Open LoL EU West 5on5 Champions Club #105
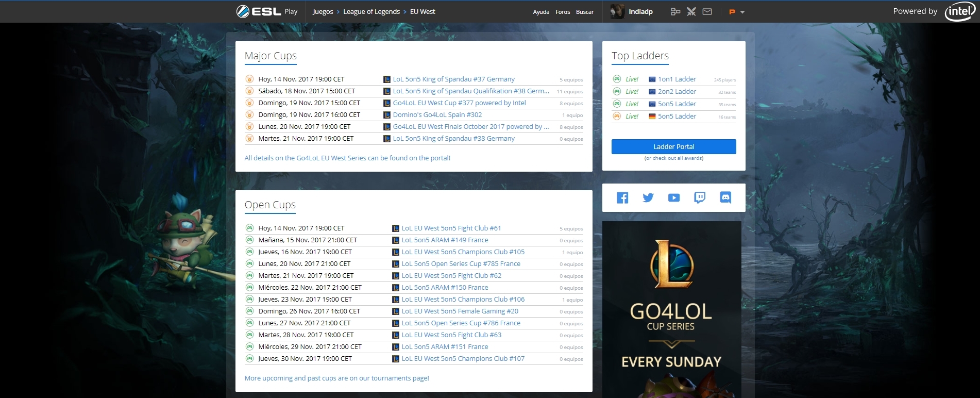The image size is (980, 398). click(x=463, y=252)
